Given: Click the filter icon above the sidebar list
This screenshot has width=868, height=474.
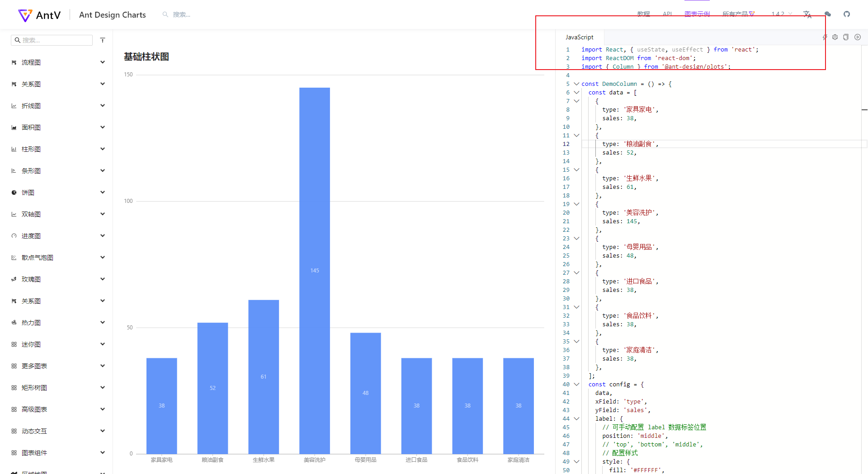Looking at the screenshot, I should (x=103, y=40).
